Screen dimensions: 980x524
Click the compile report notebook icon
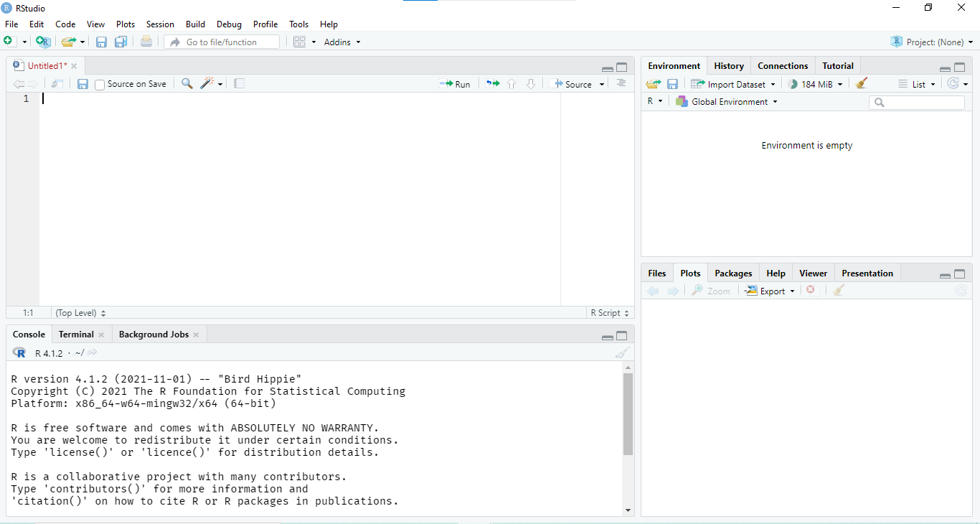click(x=240, y=84)
